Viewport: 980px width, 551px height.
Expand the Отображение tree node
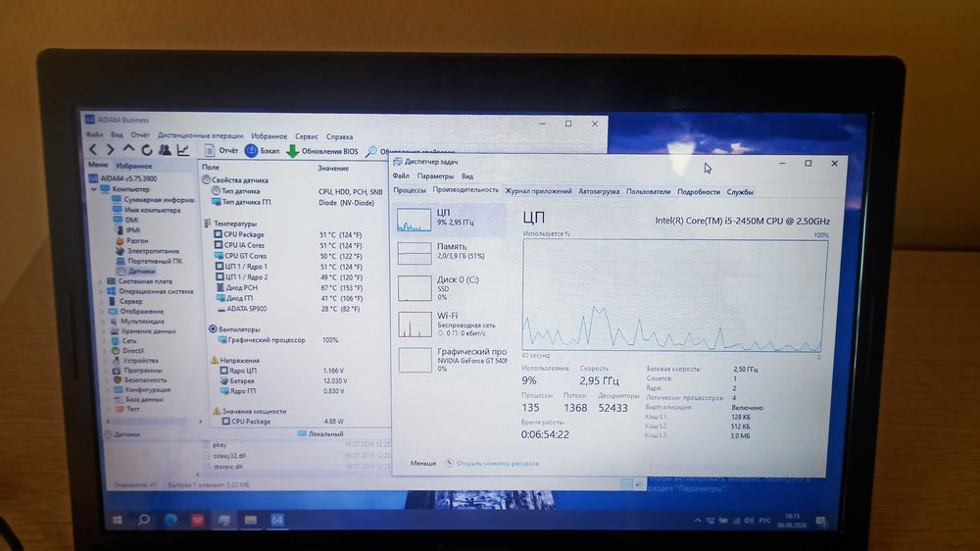pos(101,312)
